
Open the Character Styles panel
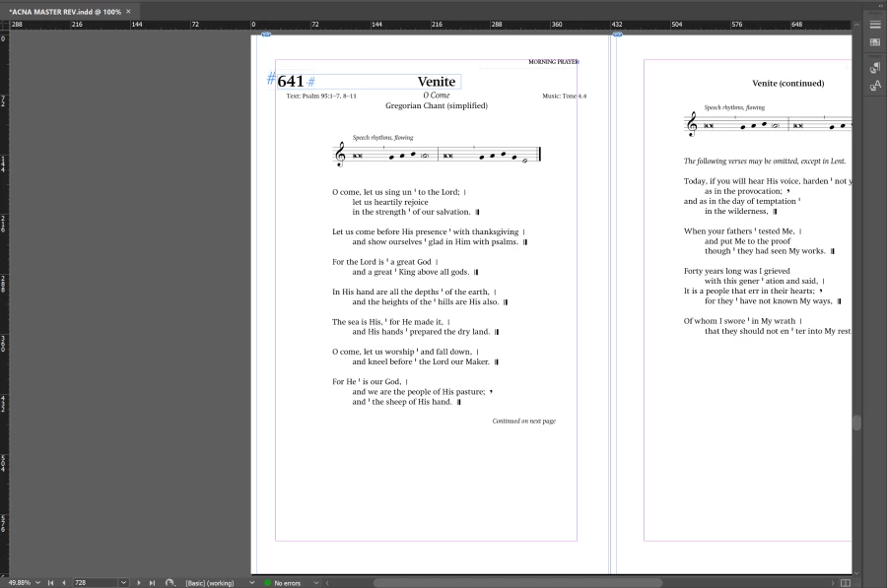coord(875,86)
